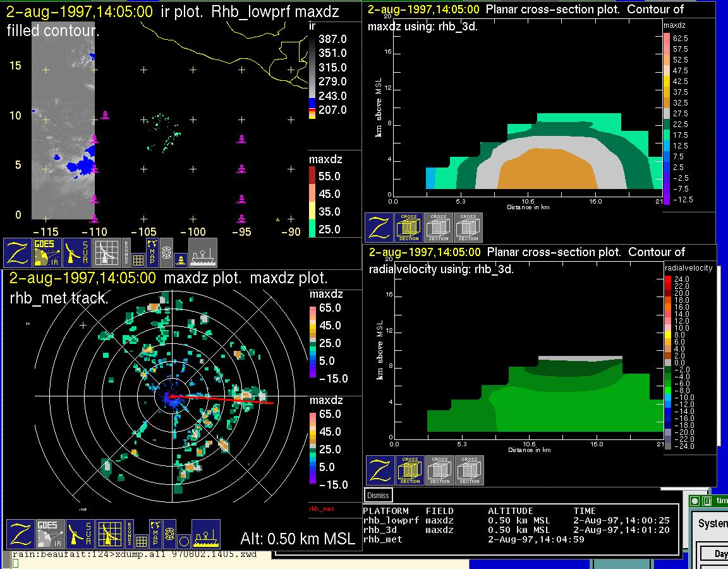Click the range ring circle icon in the maxdz plot toolbar

pyautogui.click(x=183, y=541)
